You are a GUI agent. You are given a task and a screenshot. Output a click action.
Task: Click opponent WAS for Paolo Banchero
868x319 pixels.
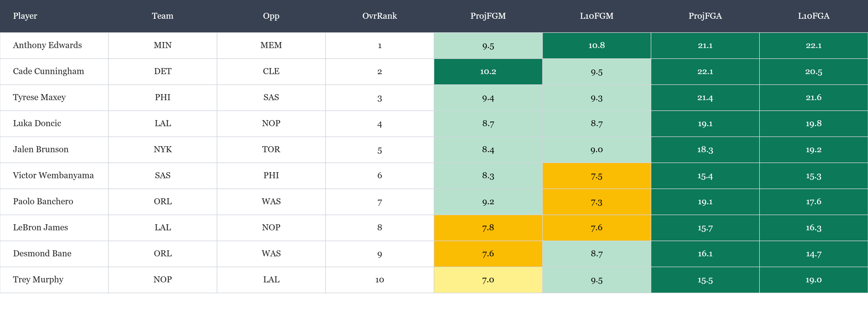pyautogui.click(x=271, y=202)
